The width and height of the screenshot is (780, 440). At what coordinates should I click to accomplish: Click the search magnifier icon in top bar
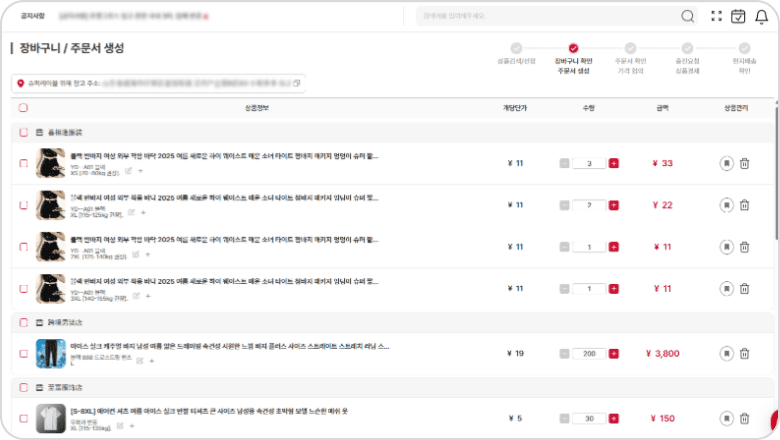[x=687, y=16]
